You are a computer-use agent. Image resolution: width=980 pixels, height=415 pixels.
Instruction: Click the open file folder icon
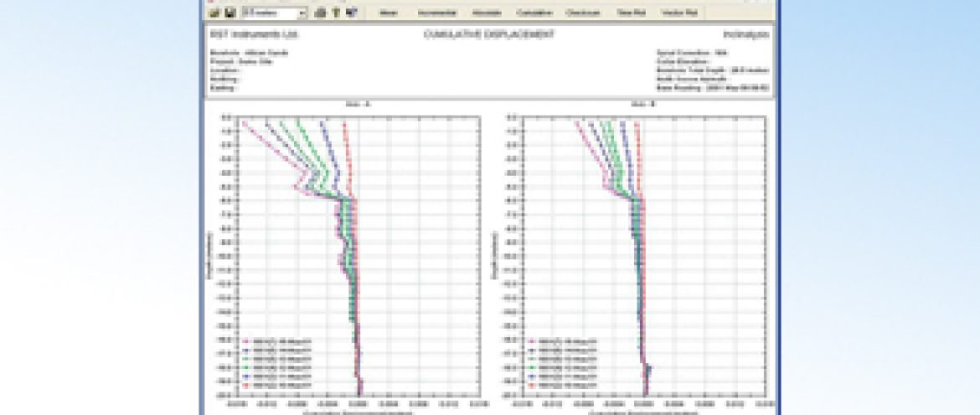[215, 13]
